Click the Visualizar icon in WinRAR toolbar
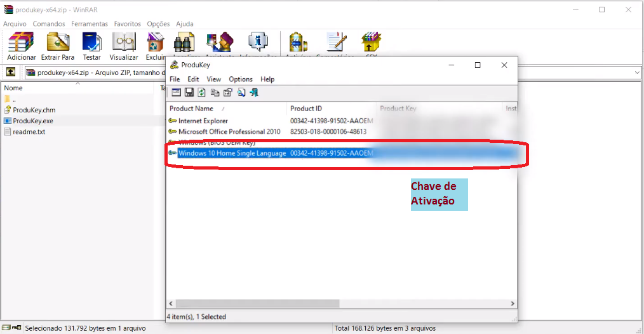The height and width of the screenshot is (334, 644). tap(124, 42)
